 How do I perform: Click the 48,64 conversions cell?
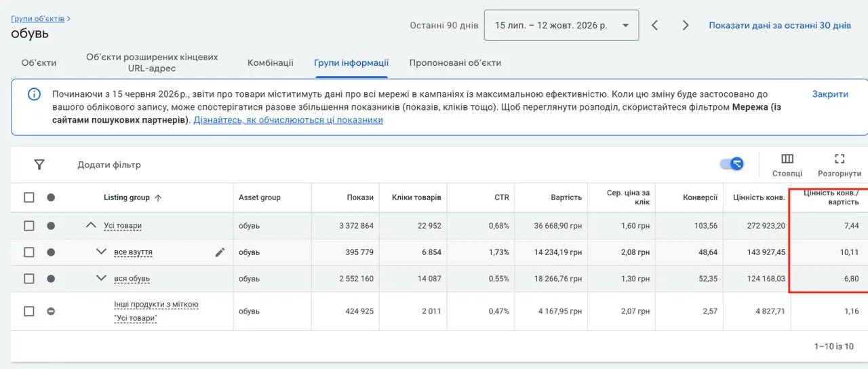[707, 252]
